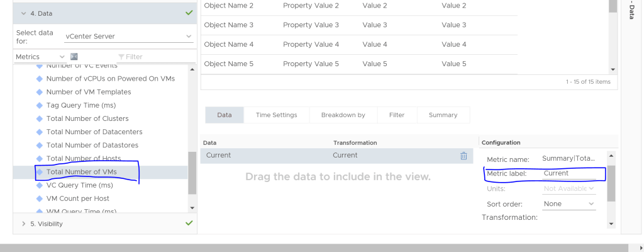Go to the Summary tab
The image size is (644, 252).
(443, 115)
